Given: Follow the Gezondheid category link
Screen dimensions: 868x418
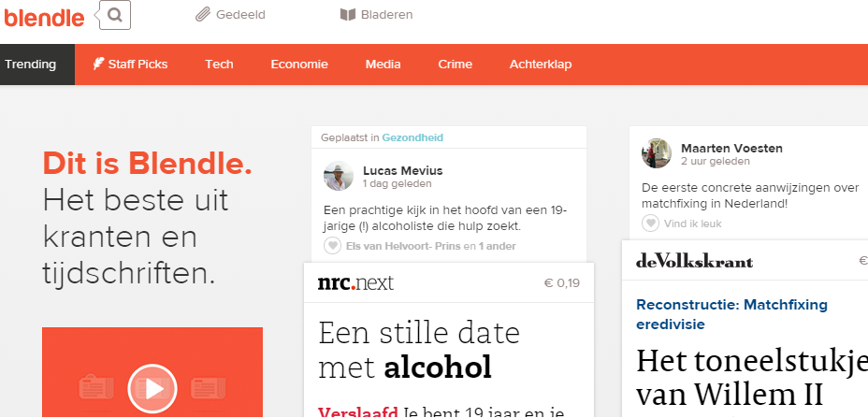Looking at the screenshot, I should coord(412,137).
